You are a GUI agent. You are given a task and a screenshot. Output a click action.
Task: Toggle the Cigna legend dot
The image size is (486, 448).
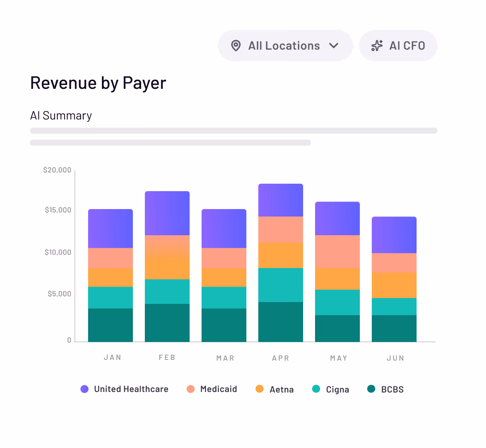(316, 389)
